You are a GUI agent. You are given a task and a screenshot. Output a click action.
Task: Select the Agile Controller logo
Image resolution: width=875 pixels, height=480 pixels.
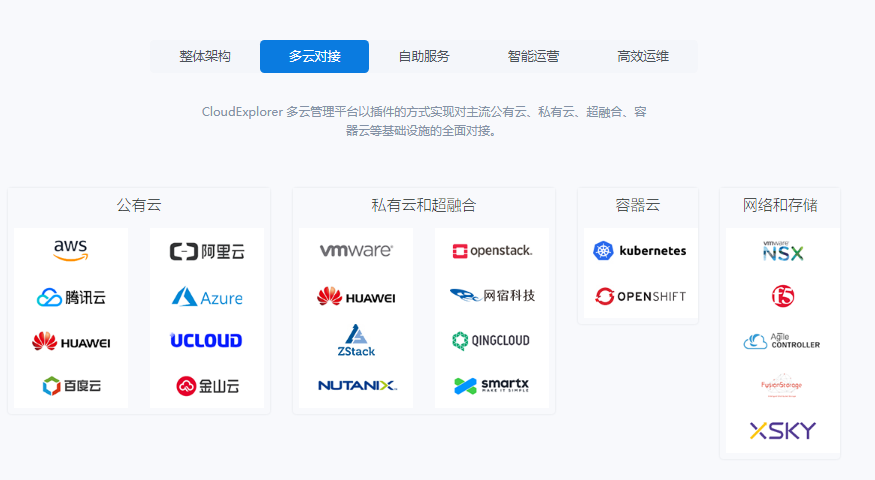(x=782, y=340)
